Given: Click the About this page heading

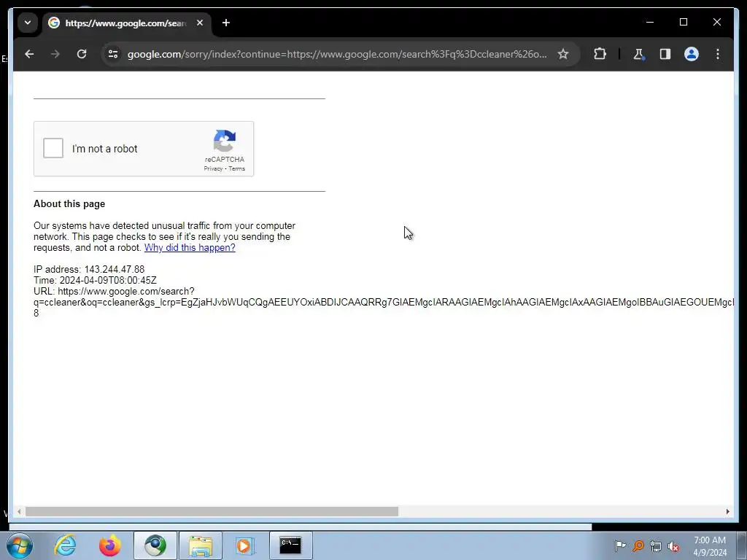Looking at the screenshot, I should tap(69, 204).
